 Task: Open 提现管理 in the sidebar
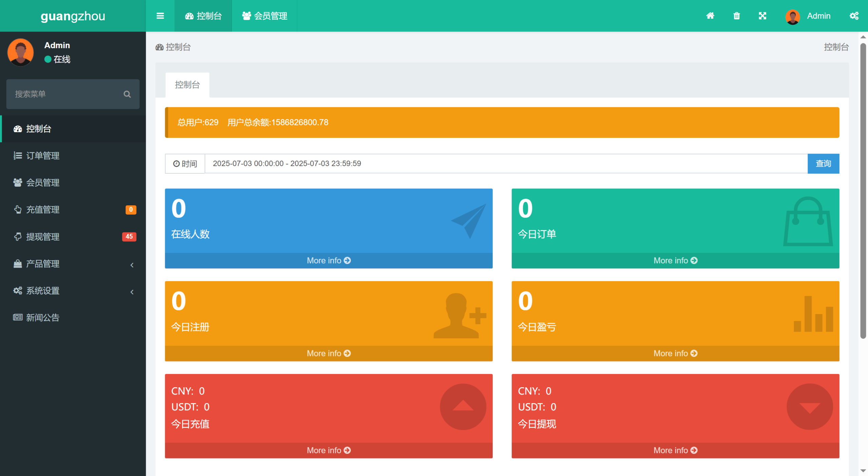73,236
